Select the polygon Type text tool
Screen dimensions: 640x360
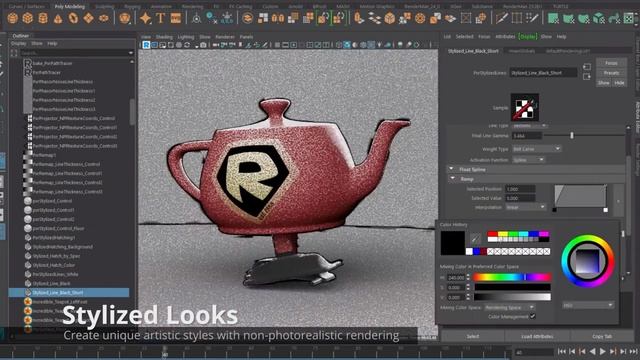tap(160, 18)
